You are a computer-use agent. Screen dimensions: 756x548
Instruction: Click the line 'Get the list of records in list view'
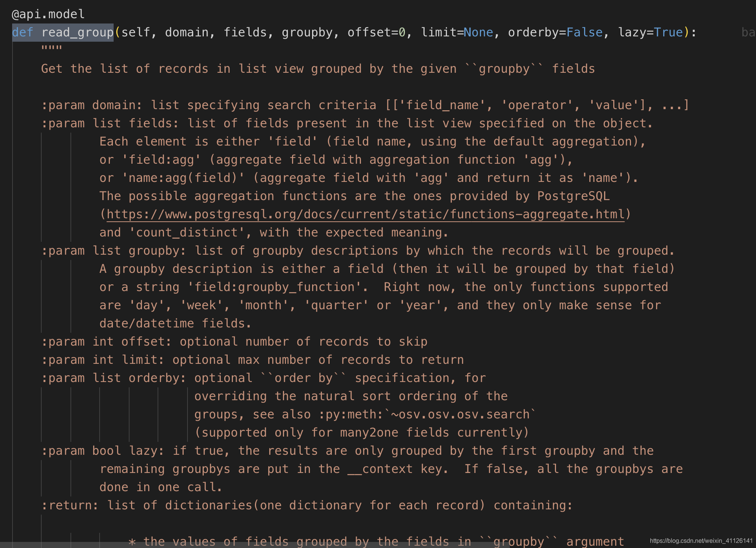coord(318,69)
